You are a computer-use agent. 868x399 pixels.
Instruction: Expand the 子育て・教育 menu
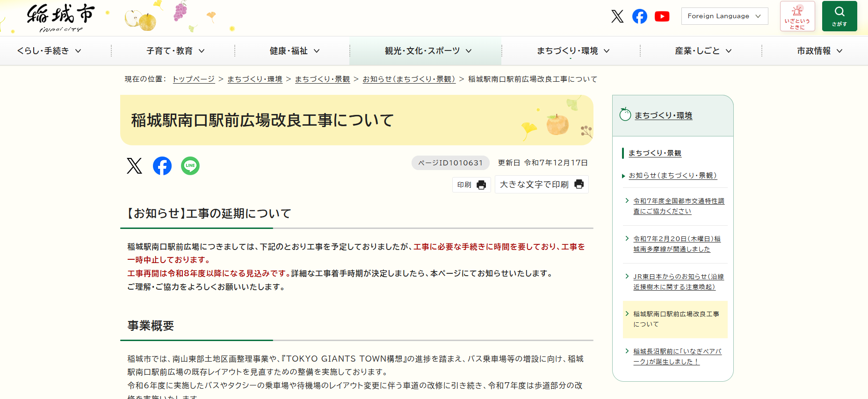click(x=175, y=51)
